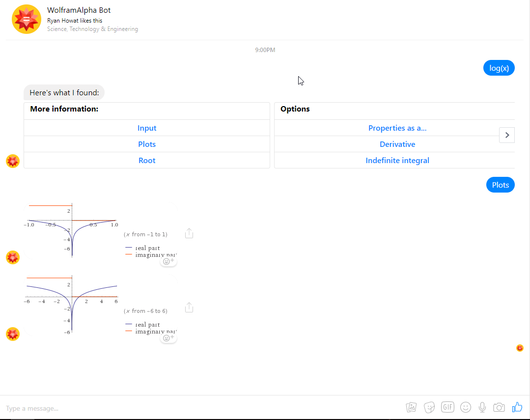Open the emoji picker in composer
Screen dimensions: 530x420
(466, 407)
